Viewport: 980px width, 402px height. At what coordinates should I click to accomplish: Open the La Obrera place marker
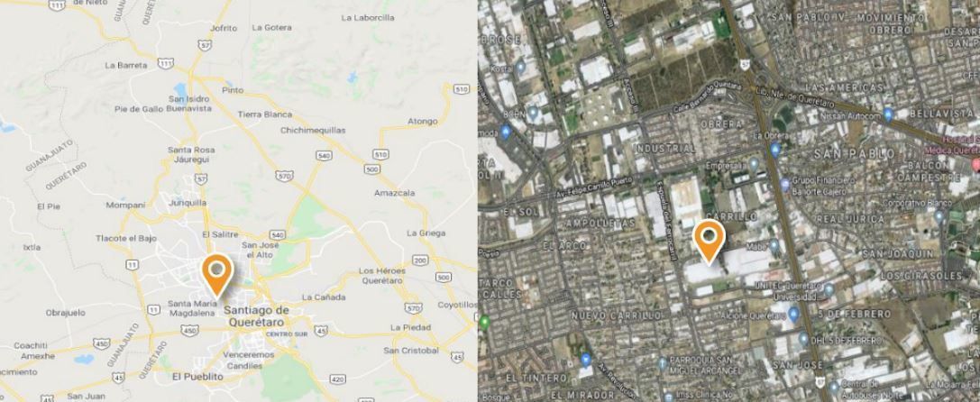pos(775,150)
